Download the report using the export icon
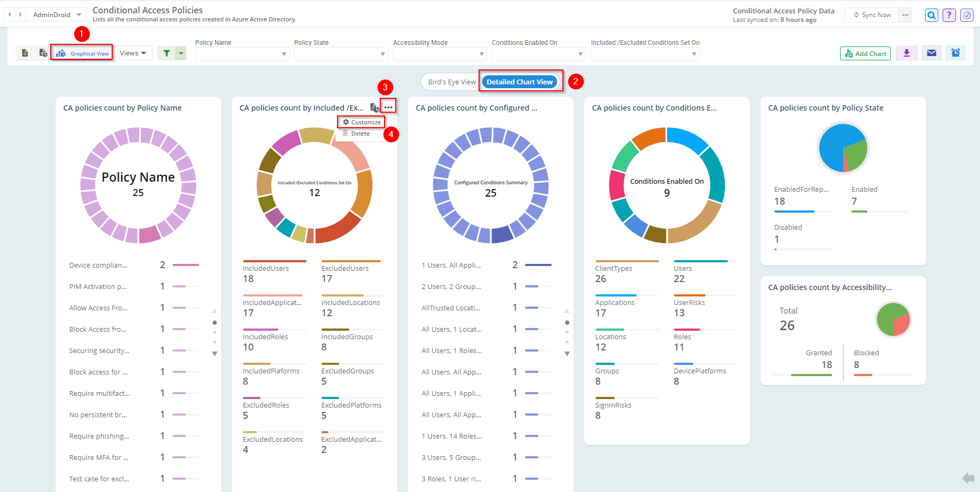This screenshot has width=980, height=492. pyautogui.click(x=906, y=53)
